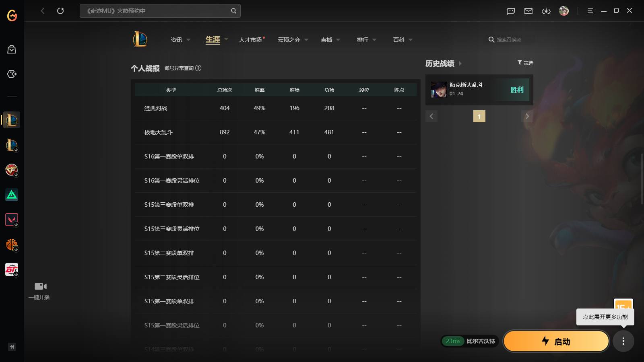644x362 pixels.
Task: Open the QQ Speed game icon
Action: (12, 269)
